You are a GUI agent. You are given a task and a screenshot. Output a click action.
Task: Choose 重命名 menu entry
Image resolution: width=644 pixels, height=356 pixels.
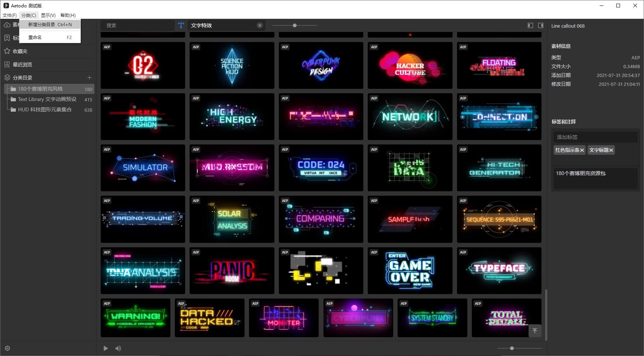[x=50, y=37]
